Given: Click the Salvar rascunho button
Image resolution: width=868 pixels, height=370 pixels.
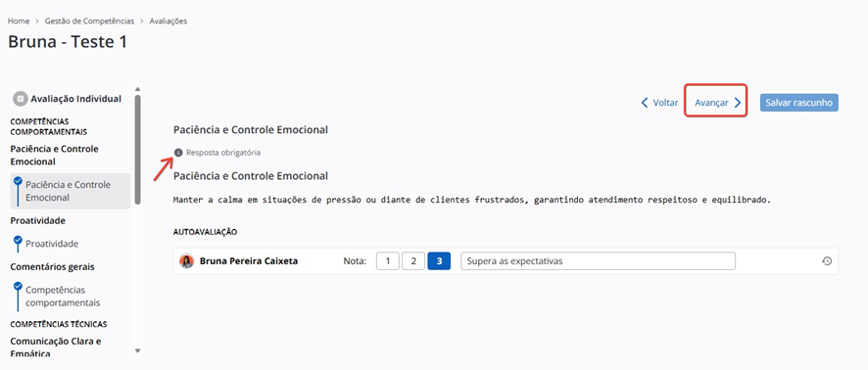Looking at the screenshot, I should click(x=798, y=103).
